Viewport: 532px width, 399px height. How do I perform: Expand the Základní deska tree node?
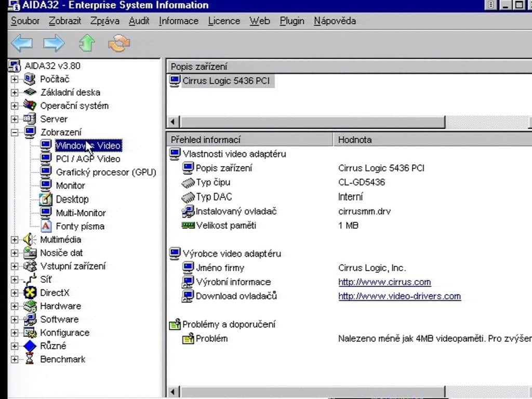point(14,92)
